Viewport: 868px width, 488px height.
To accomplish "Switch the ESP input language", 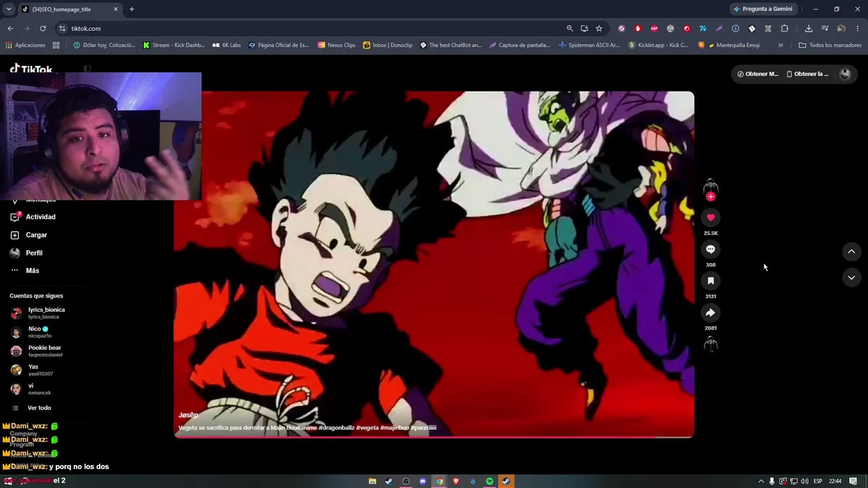I will click(x=818, y=481).
